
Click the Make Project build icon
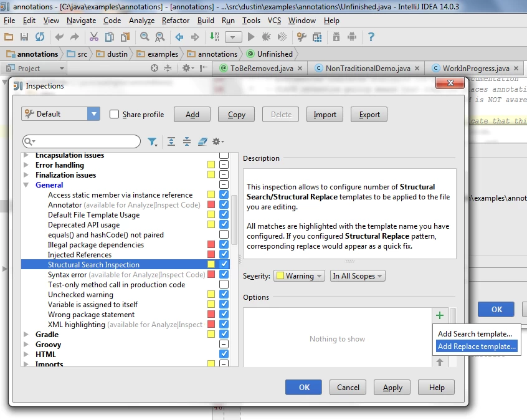point(214,37)
